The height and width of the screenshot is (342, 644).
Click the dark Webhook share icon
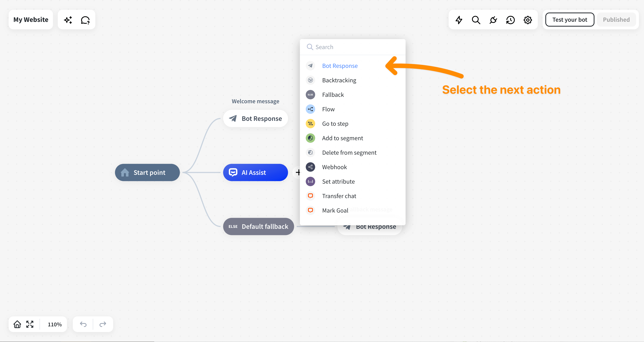click(310, 167)
